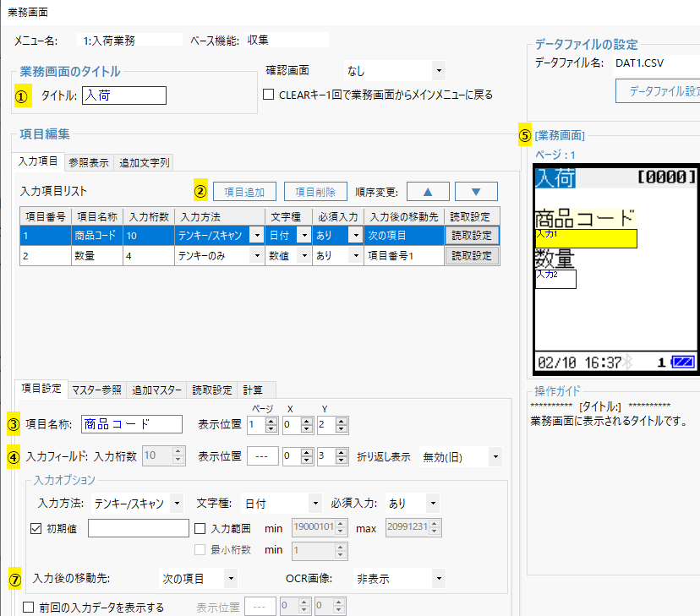Click the yellow circled number 7 marker

[x=14, y=579]
